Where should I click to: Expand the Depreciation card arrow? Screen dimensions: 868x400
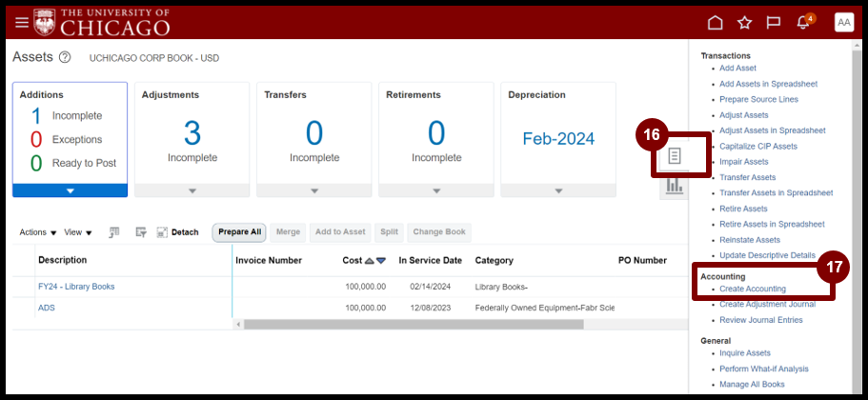click(x=558, y=190)
